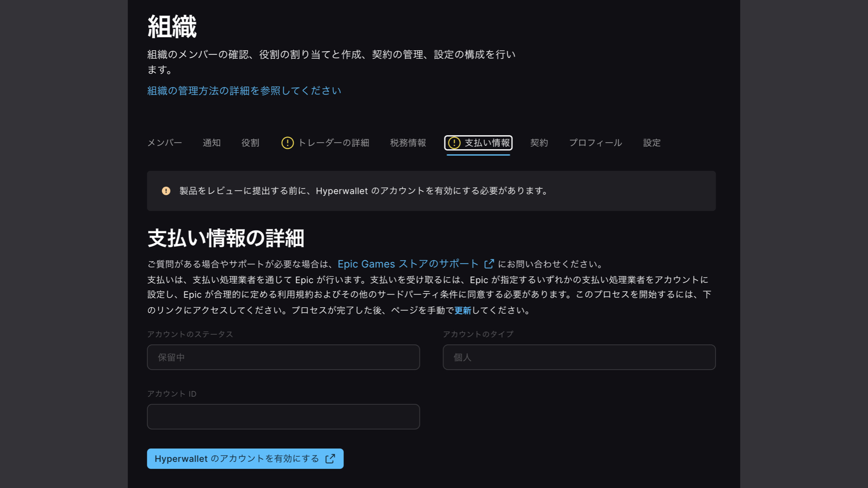Click the 更新 link in the description
Screen dimensions: 868x488
[x=462, y=310]
